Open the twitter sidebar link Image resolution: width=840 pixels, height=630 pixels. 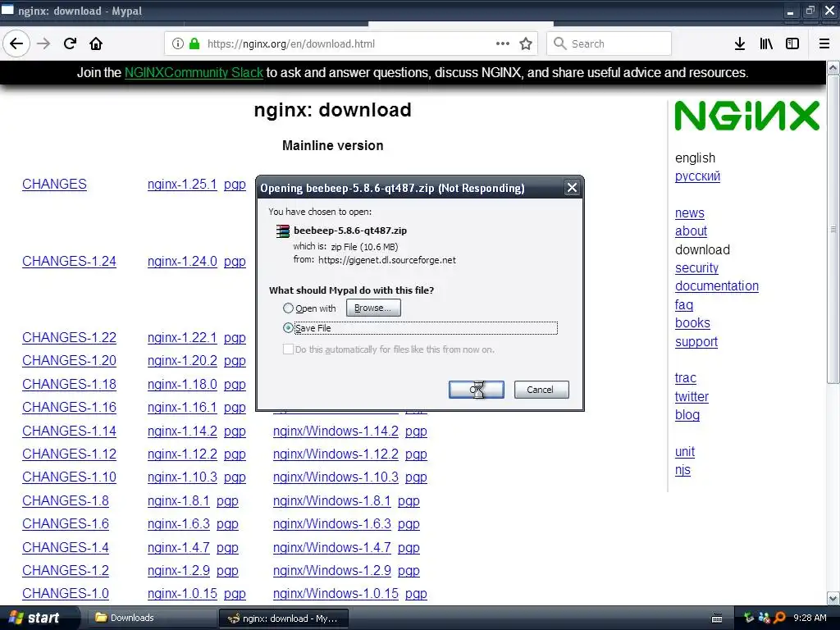coord(691,396)
